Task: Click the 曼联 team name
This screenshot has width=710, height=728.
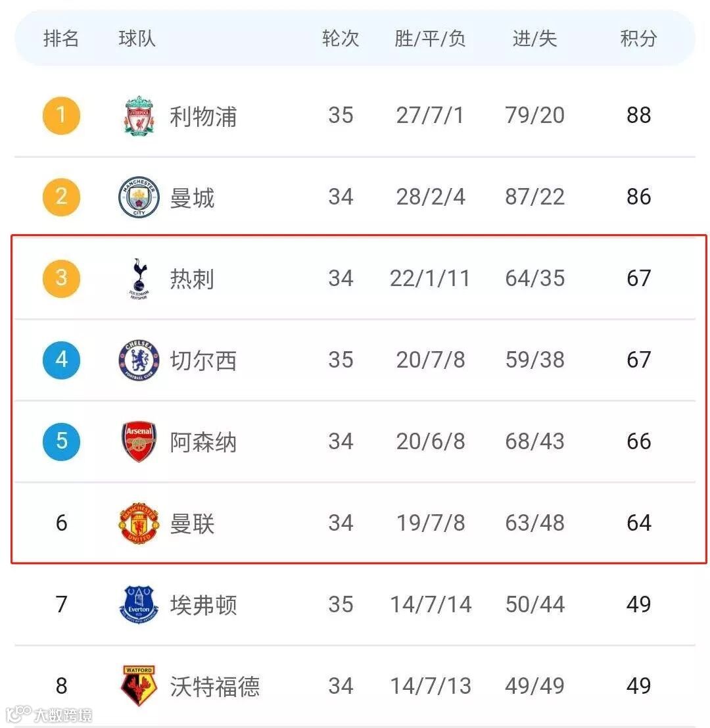Action: point(192,523)
